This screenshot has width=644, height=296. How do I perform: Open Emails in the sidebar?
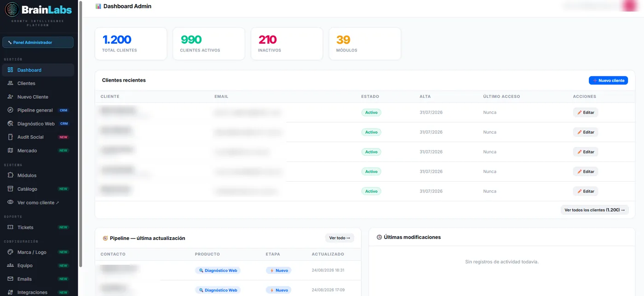pos(38,279)
